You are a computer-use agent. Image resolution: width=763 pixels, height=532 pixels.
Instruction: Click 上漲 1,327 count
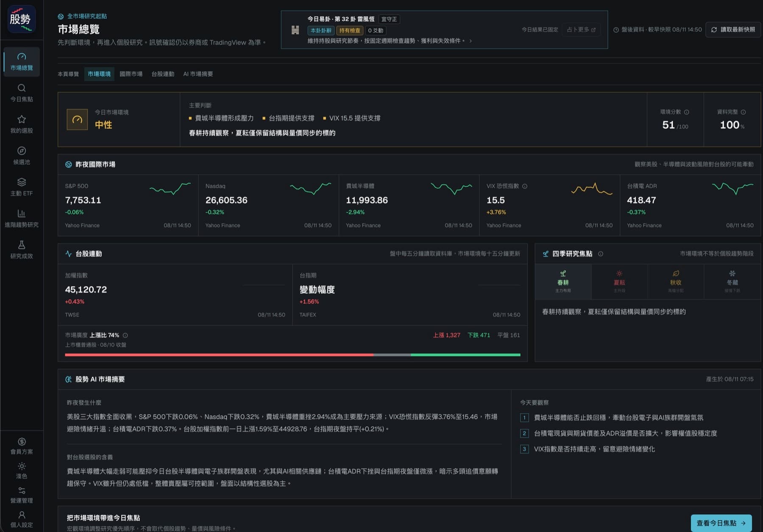(446, 335)
